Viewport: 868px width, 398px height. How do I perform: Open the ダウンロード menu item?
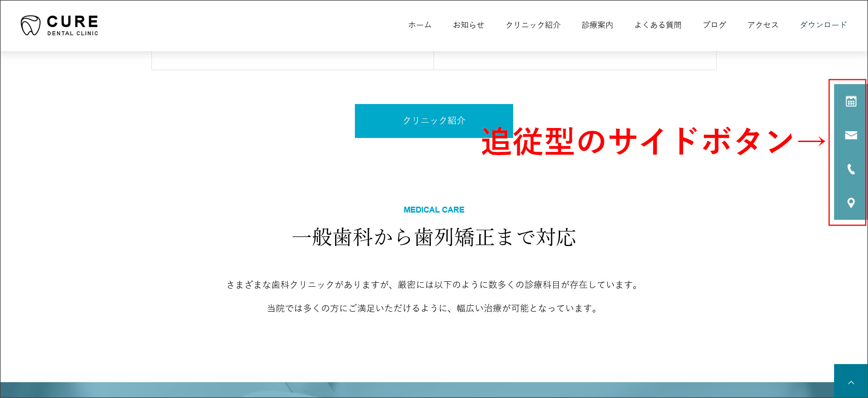point(823,25)
